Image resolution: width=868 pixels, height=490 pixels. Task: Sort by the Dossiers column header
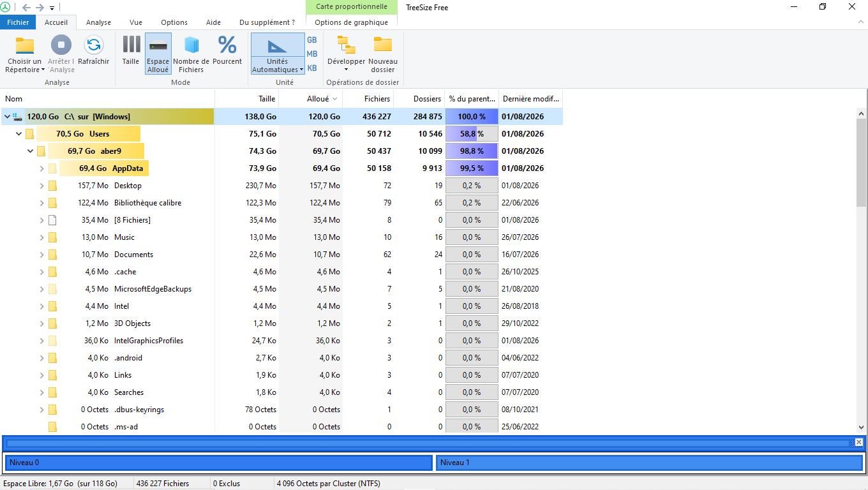click(x=419, y=99)
